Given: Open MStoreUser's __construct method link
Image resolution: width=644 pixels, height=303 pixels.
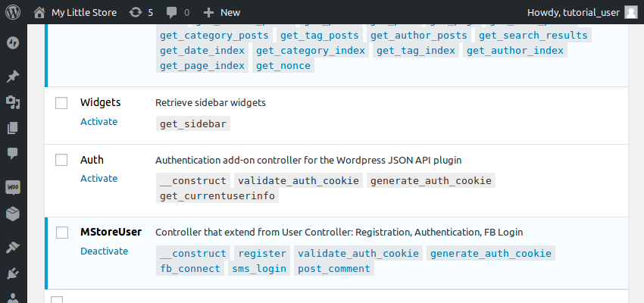Looking at the screenshot, I should click(x=193, y=253).
